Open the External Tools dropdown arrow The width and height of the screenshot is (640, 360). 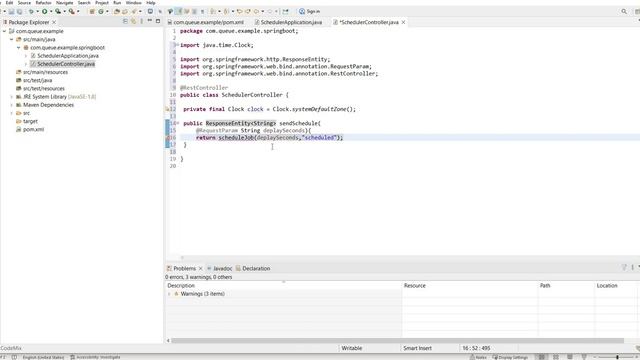point(78,11)
